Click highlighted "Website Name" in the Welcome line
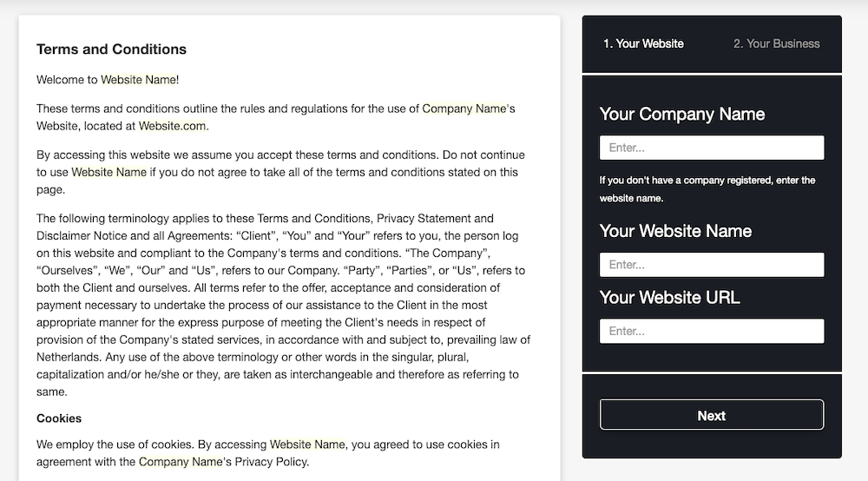The image size is (868, 481). (138, 80)
